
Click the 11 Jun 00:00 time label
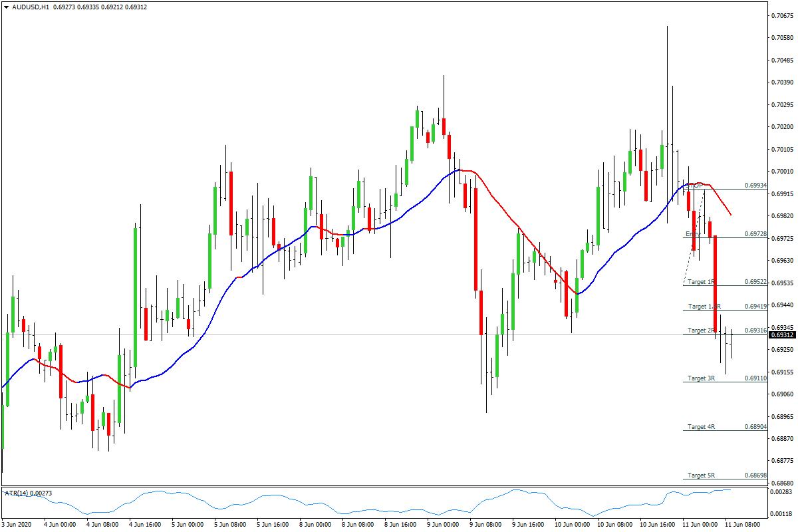[699, 525]
